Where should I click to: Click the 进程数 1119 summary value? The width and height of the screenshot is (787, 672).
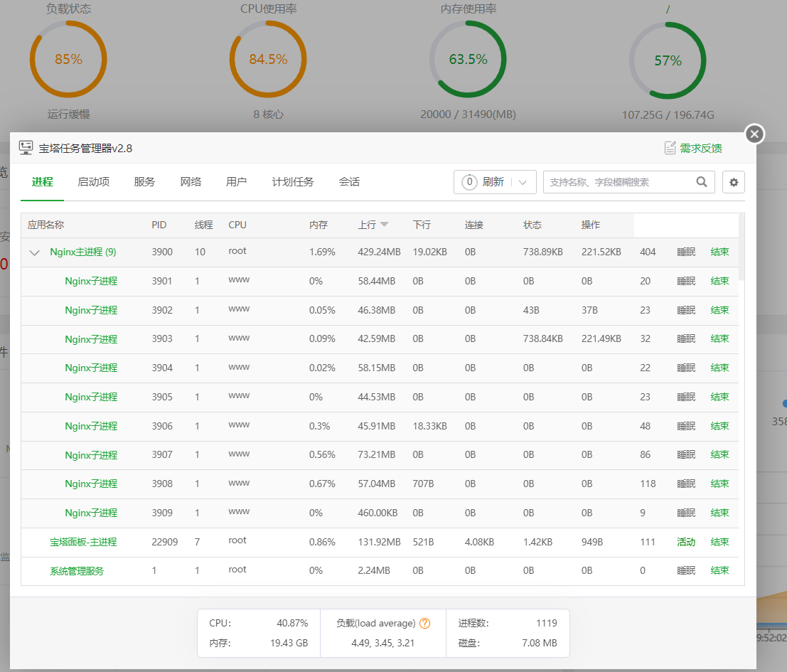point(546,623)
